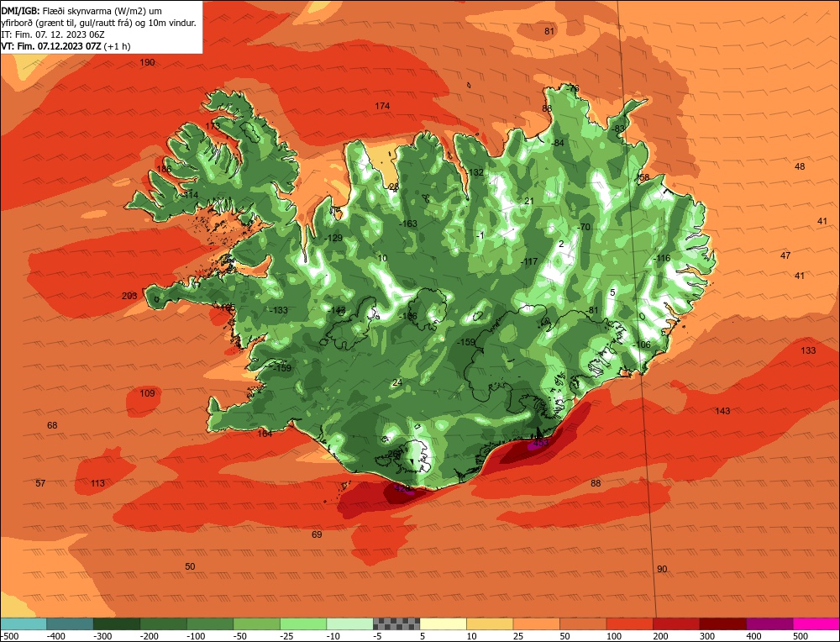Click the map value -116
The height and width of the screenshot is (642, 840).
pyautogui.click(x=662, y=258)
